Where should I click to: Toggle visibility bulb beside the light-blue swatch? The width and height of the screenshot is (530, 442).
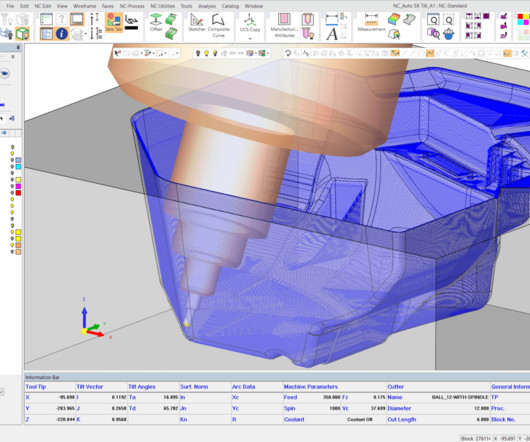pyautogui.click(x=13, y=160)
